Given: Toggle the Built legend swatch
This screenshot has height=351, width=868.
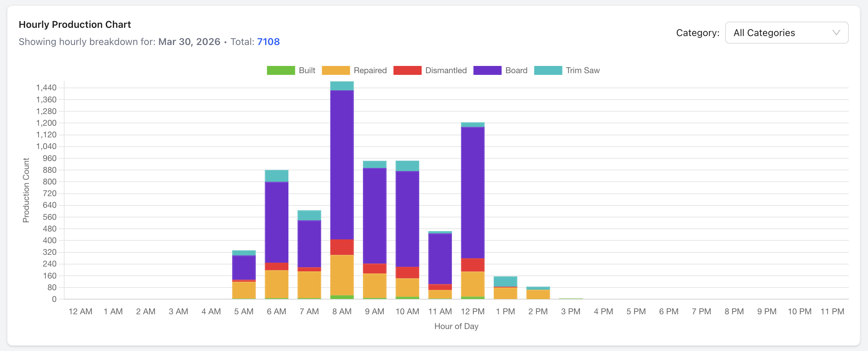Looking at the screenshot, I should [x=280, y=70].
